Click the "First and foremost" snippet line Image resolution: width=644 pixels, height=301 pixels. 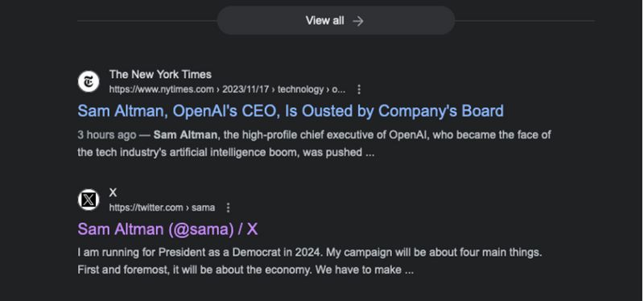click(x=246, y=270)
